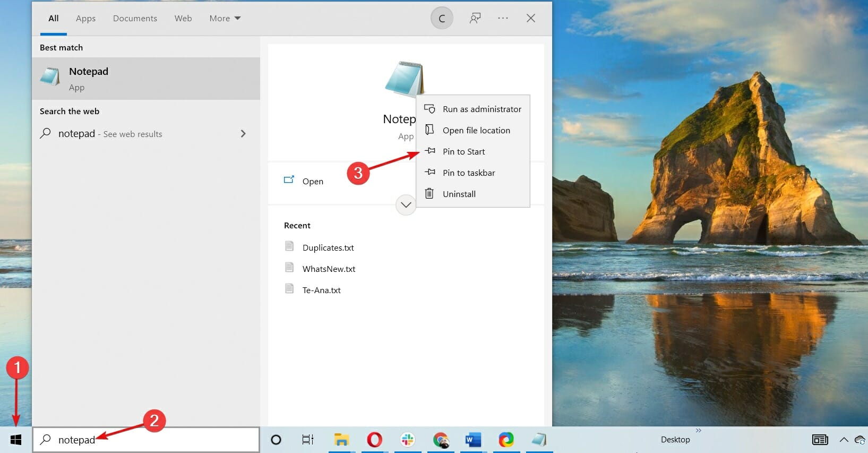Switch to the Documents search tab
This screenshot has height=453, width=868.
tap(135, 19)
